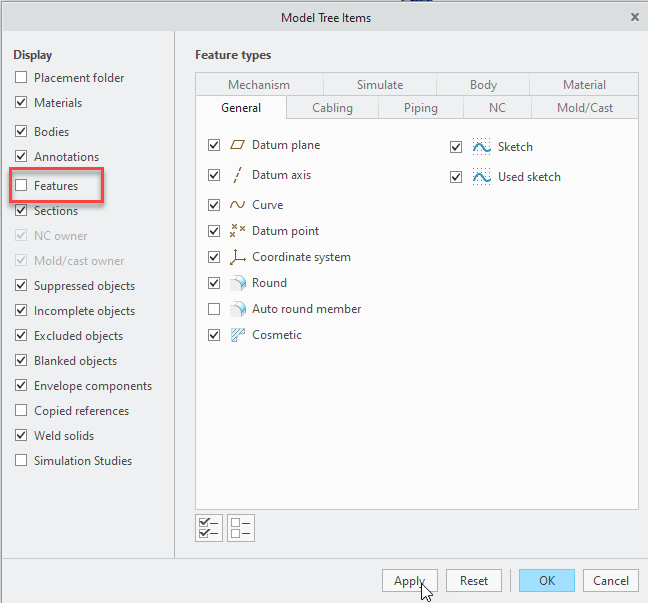The width and height of the screenshot is (648, 603).
Task: Click the Round feature icon
Action: tap(238, 283)
